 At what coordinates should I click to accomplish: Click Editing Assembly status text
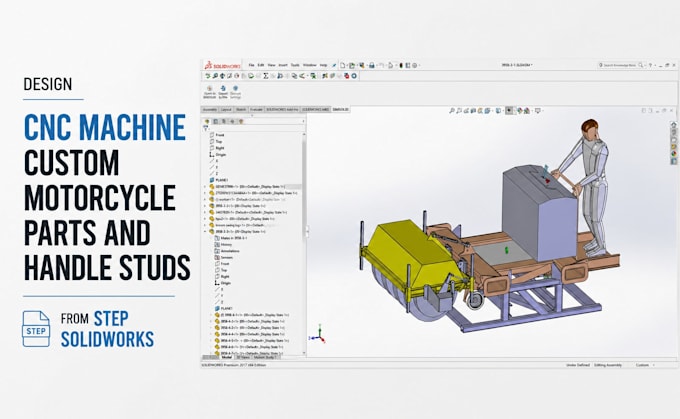coord(608,365)
